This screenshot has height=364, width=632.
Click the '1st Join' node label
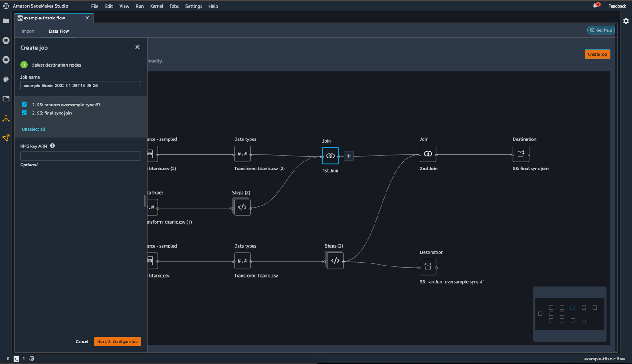coord(330,171)
